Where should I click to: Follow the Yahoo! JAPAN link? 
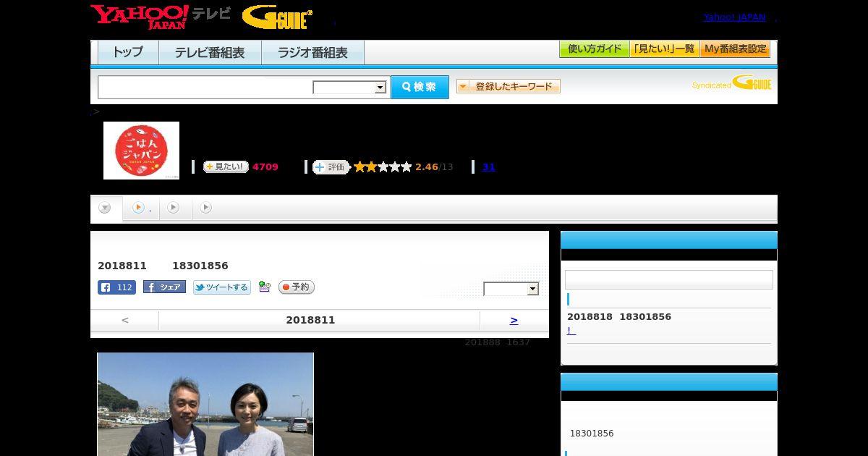[734, 17]
